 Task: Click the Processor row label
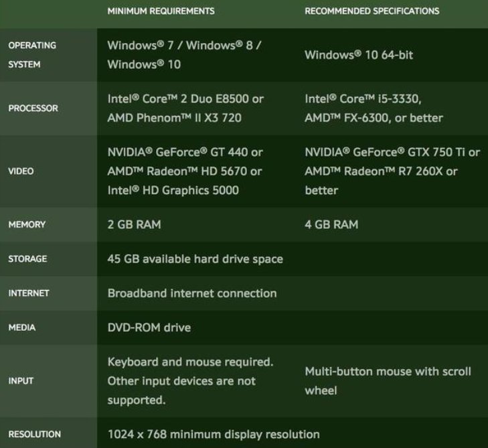(x=33, y=108)
